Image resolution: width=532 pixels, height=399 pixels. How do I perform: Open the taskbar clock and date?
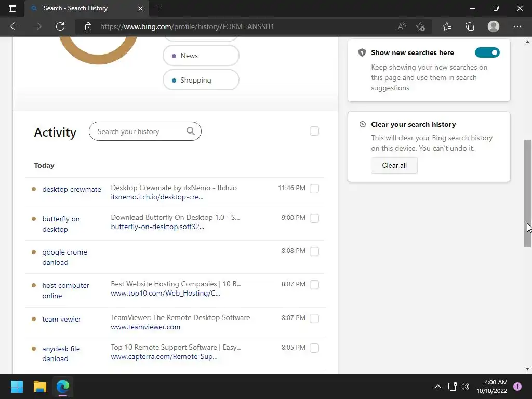[x=492, y=387]
